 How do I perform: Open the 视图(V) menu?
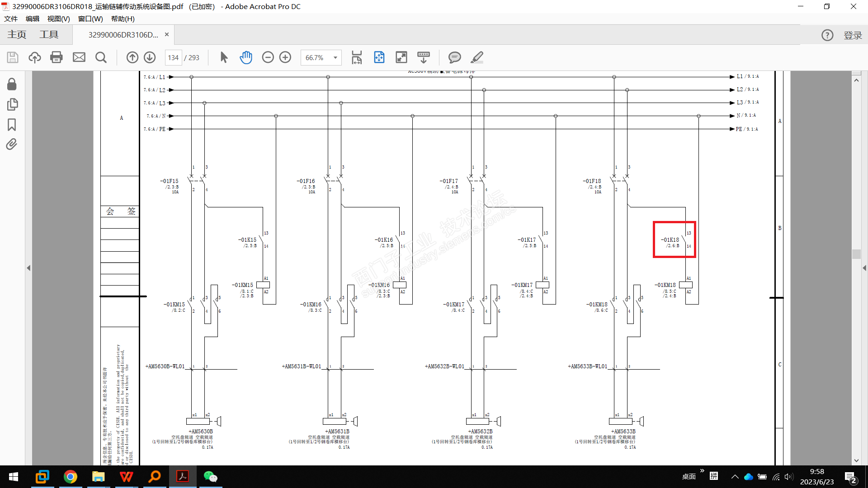tap(58, 19)
